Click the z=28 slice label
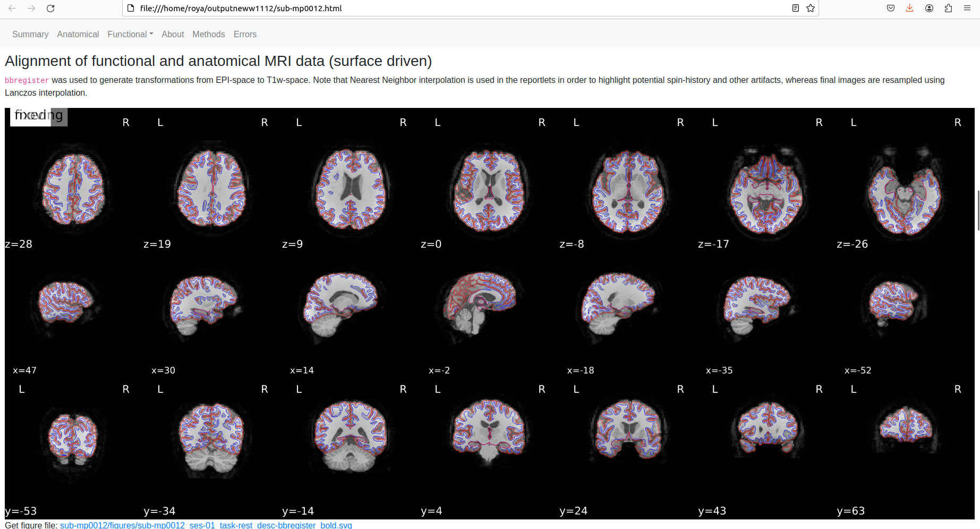The height and width of the screenshot is (529, 980). [x=19, y=244]
